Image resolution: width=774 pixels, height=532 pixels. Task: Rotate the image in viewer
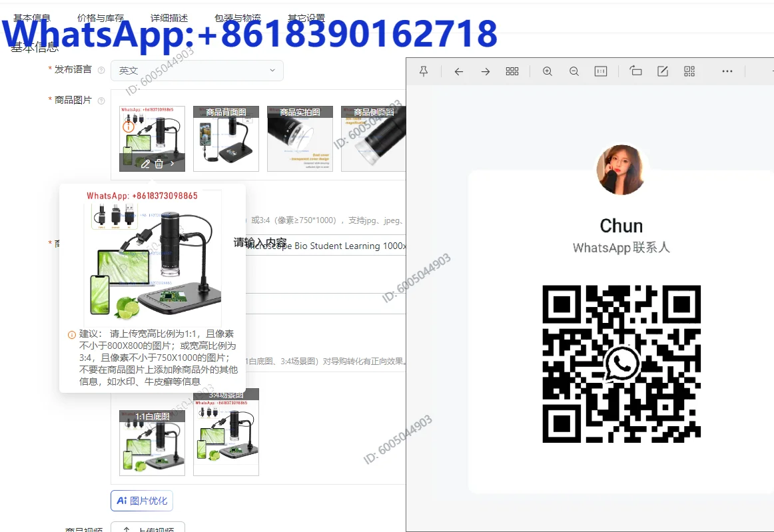(x=635, y=71)
